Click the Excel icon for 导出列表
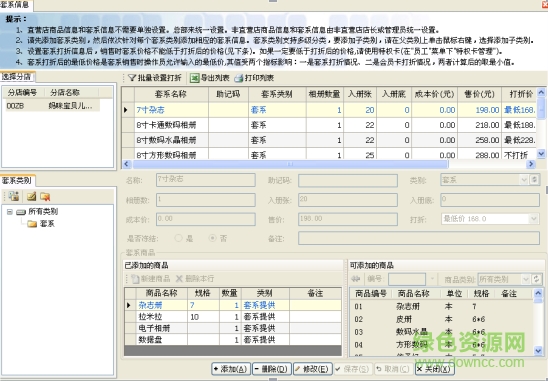 [194, 78]
